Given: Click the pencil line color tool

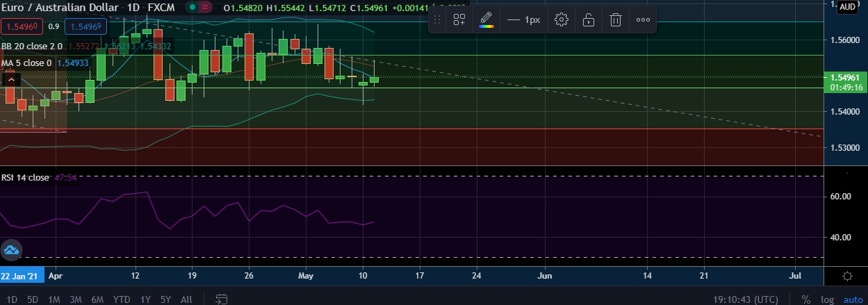Looking at the screenshot, I should click(486, 19).
